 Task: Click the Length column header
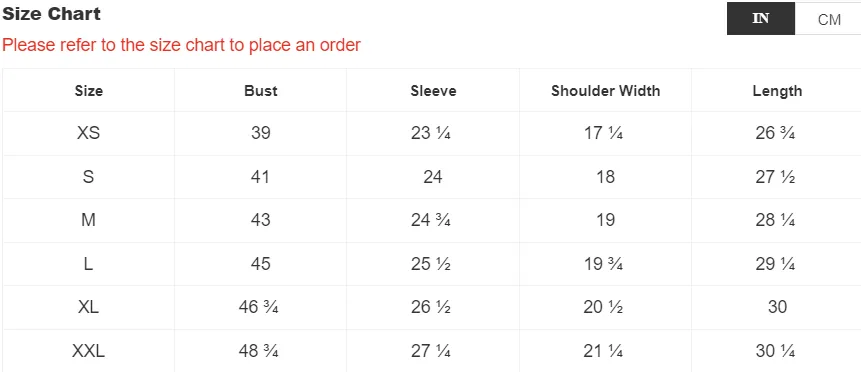pyautogui.click(x=777, y=91)
